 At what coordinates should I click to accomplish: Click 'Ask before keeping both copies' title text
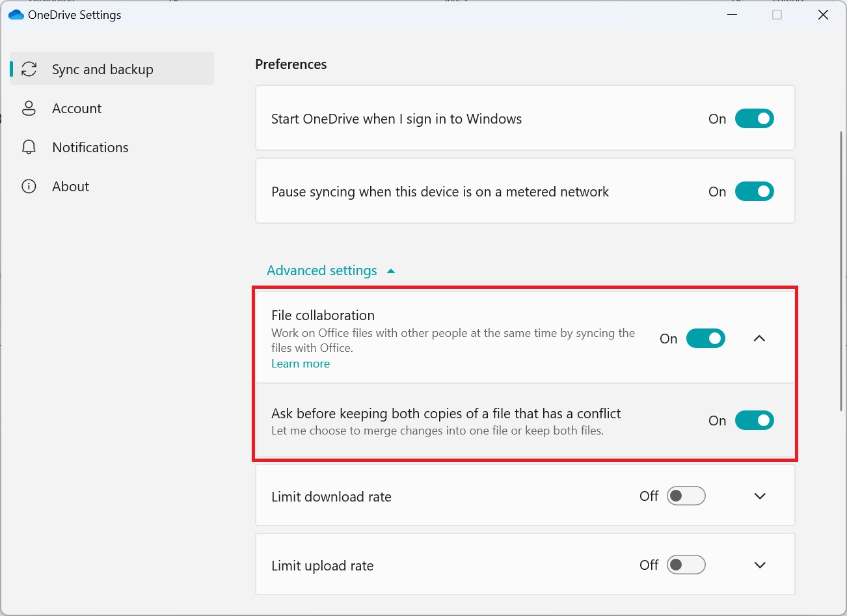pyautogui.click(x=446, y=414)
